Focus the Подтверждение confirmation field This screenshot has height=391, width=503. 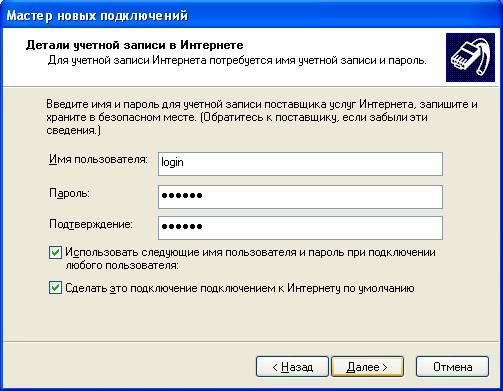point(300,228)
